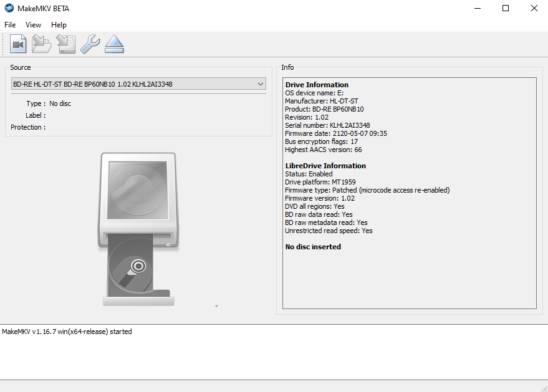Click the 'Info' group label

coord(287,67)
